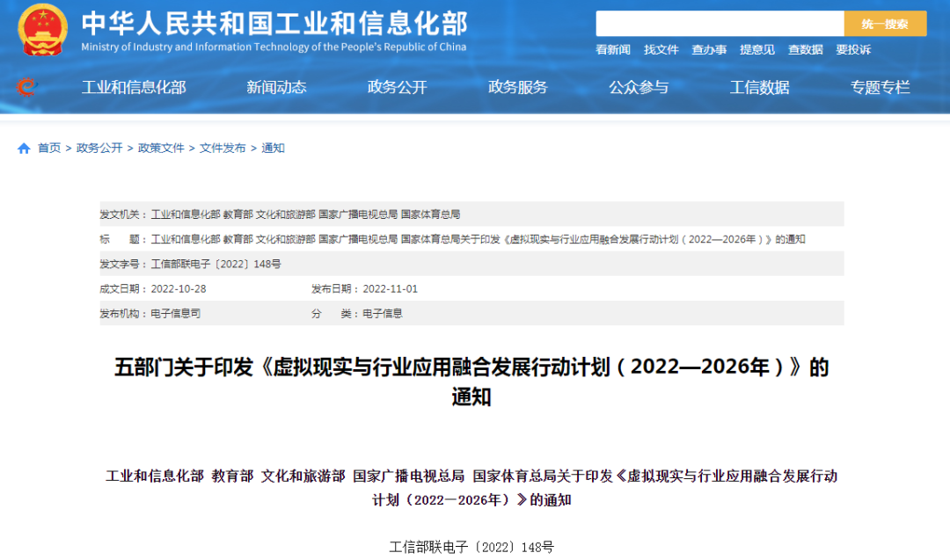
Task: Click the search input field
Action: 720,24
